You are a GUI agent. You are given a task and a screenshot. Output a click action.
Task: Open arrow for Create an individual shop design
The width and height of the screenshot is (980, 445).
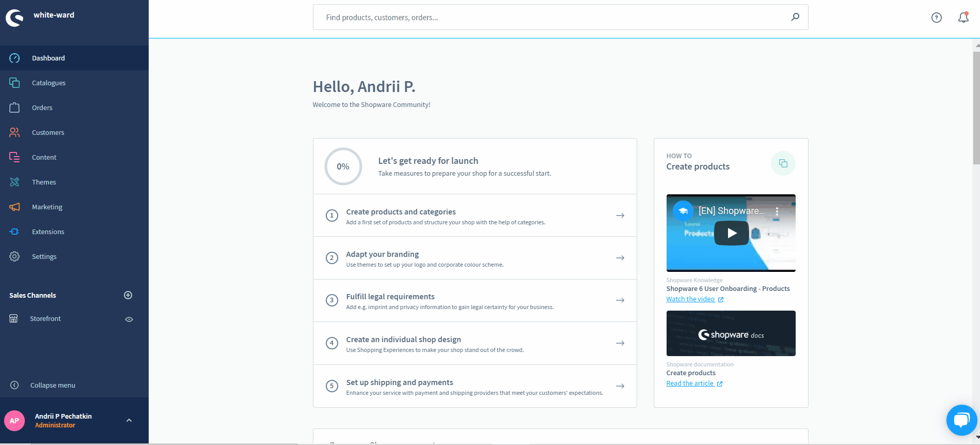[x=620, y=343]
